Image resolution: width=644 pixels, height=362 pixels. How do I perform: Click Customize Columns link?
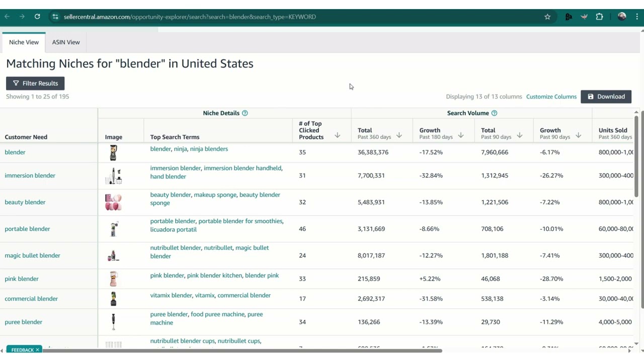pos(551,97)
